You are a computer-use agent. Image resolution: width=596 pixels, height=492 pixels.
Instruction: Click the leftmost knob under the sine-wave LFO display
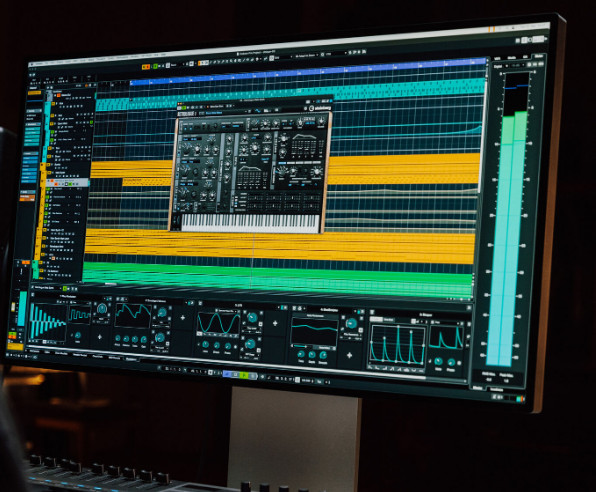pyautogui.click(x=206, y=344)
